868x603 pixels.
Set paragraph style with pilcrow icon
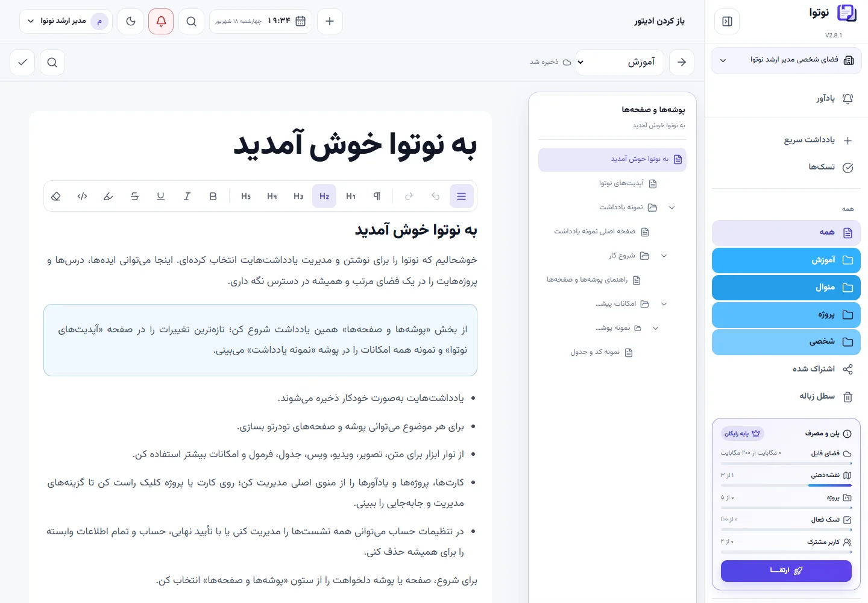click(377, 196)
